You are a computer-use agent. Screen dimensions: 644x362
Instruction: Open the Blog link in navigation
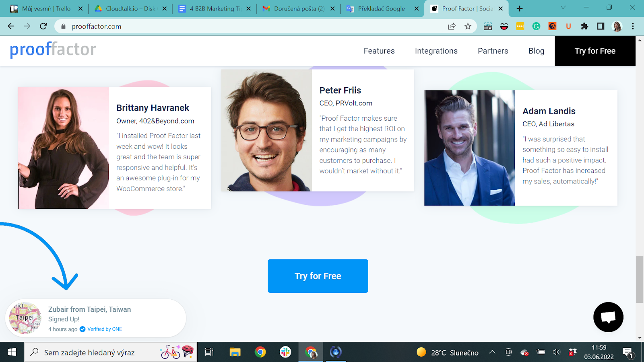pyautogui.click(x=536, y=51)
